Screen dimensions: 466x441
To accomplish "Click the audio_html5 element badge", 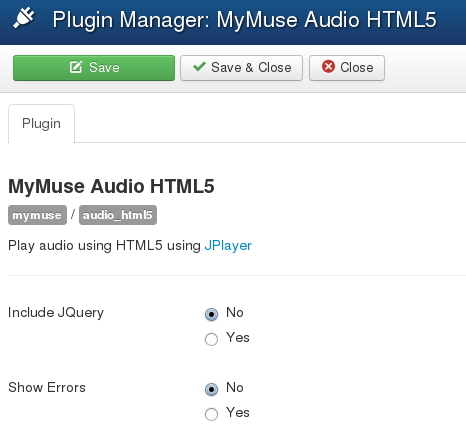I will (118, 215).
